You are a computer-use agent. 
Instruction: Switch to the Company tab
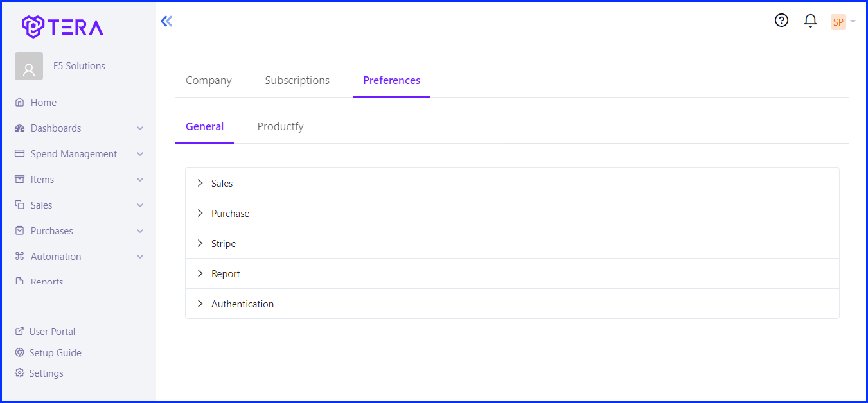click(x=209, y=80)
